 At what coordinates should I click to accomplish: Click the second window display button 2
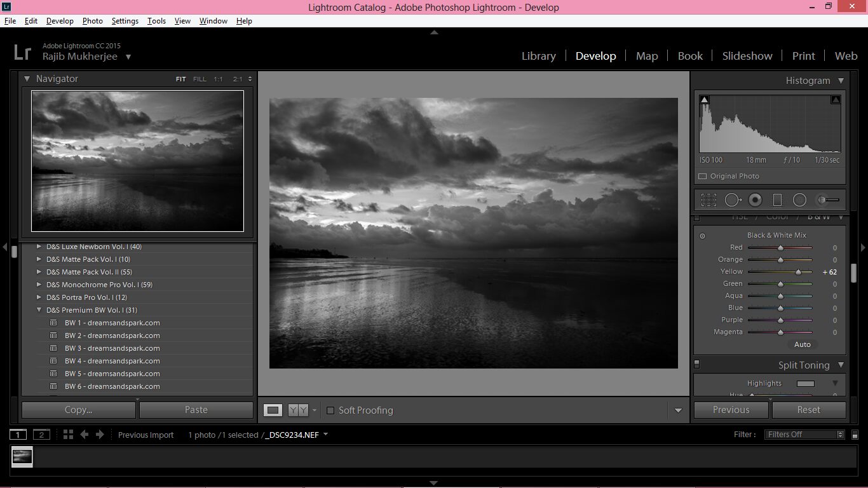point(41,435)
